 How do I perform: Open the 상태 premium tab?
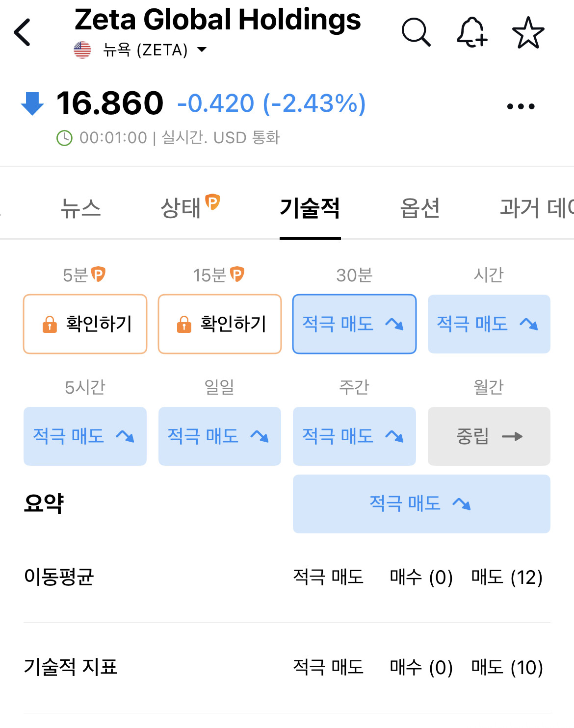[x=190, y=207]
